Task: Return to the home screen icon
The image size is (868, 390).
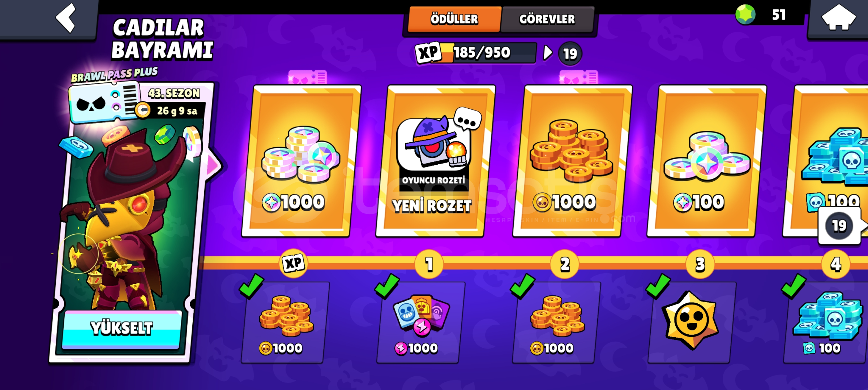Action: (x=838, y=17)
